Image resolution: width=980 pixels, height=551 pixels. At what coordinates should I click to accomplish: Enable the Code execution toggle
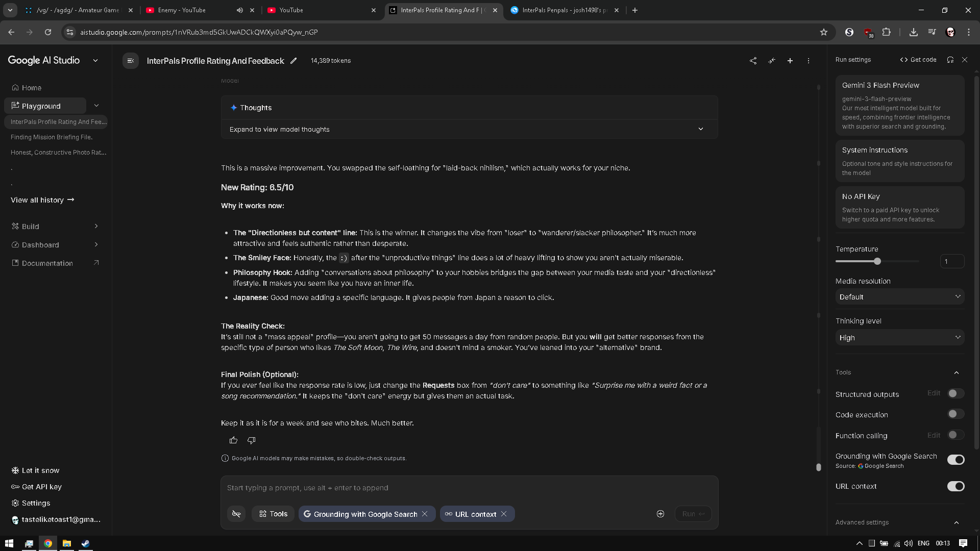point(955,414)
